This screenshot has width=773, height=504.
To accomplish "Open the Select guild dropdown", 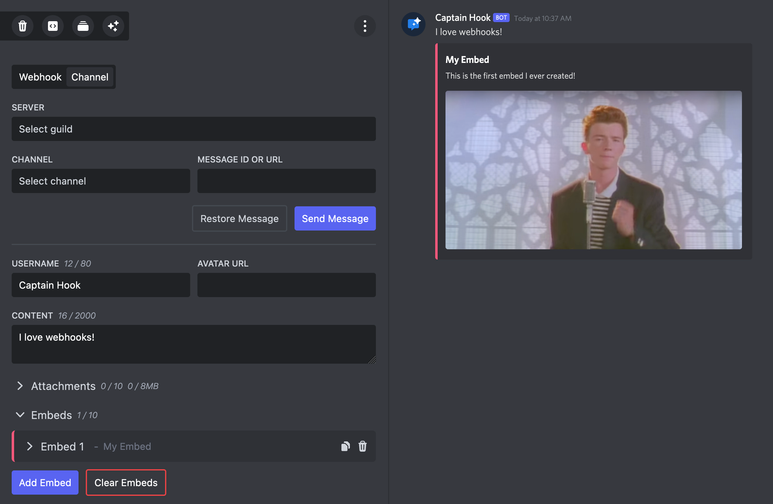I will pos(194,129).
